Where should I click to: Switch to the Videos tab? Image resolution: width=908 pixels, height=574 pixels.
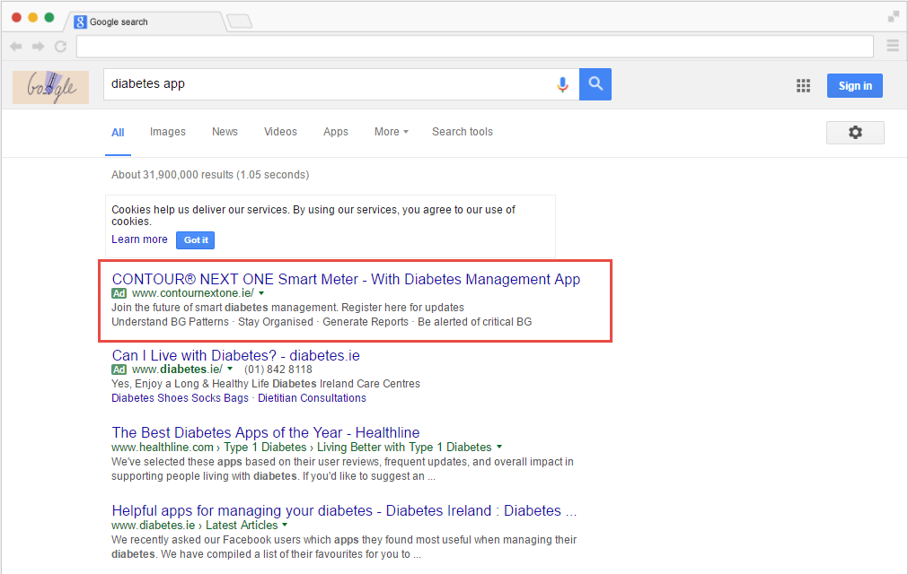(x=280, y=132)
